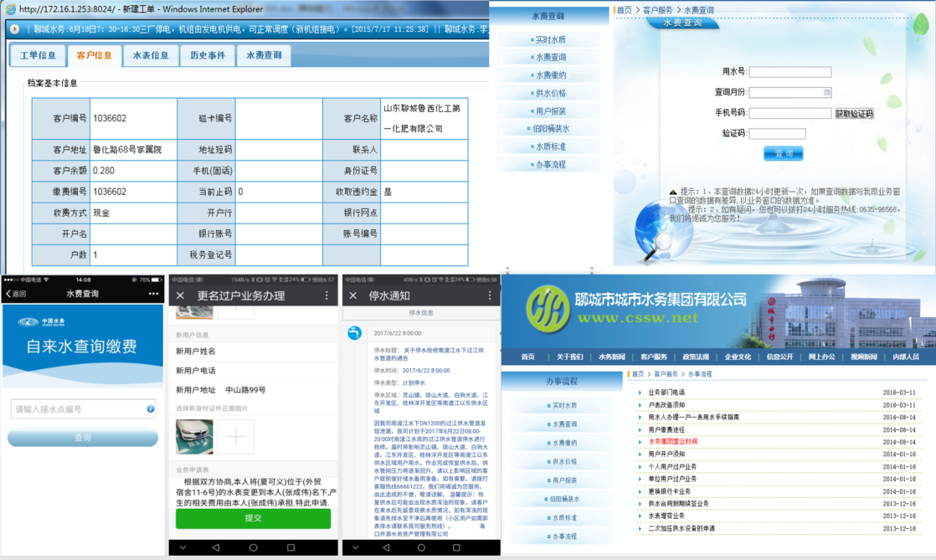Screen dimensions: 936x560
Task: Click the Internet Explorer icon in the title bar
Action: (x=11, y=9)
